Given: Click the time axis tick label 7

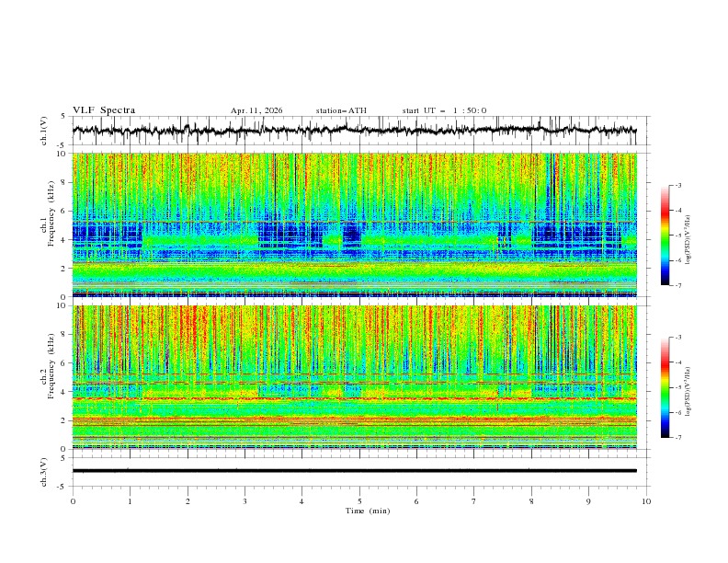Looking at the screenshot, I should coord(474,501).
